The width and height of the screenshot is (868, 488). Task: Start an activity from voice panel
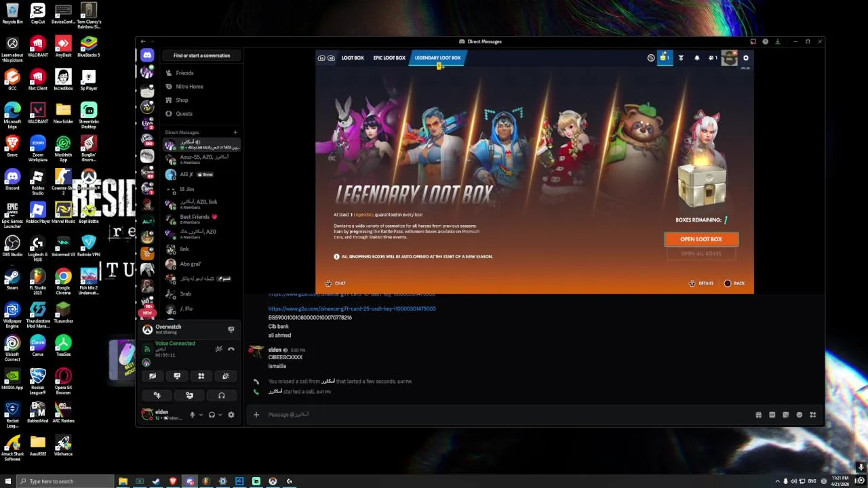point(201,376)
